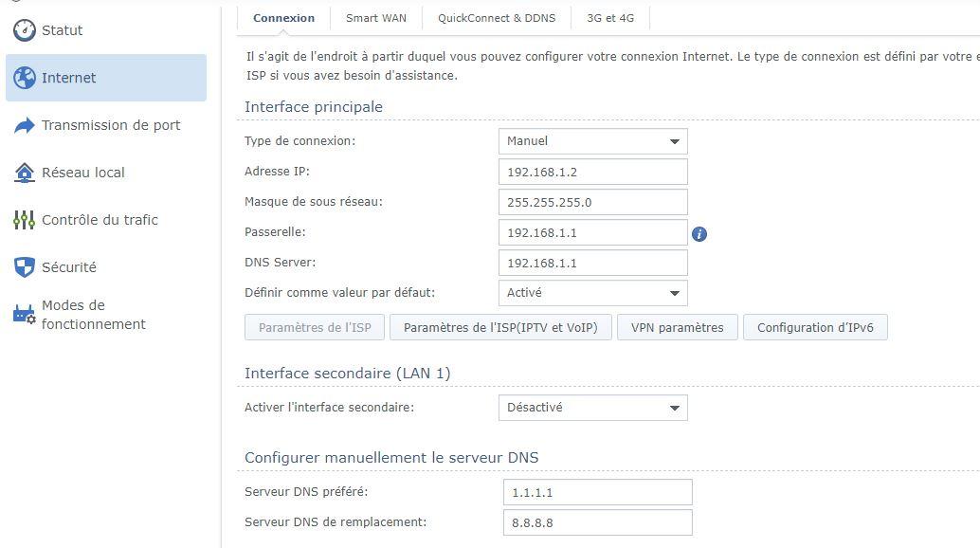
Task: Click the Statut gauge icon
Action: pyautogui.click(x=24, y=30)
